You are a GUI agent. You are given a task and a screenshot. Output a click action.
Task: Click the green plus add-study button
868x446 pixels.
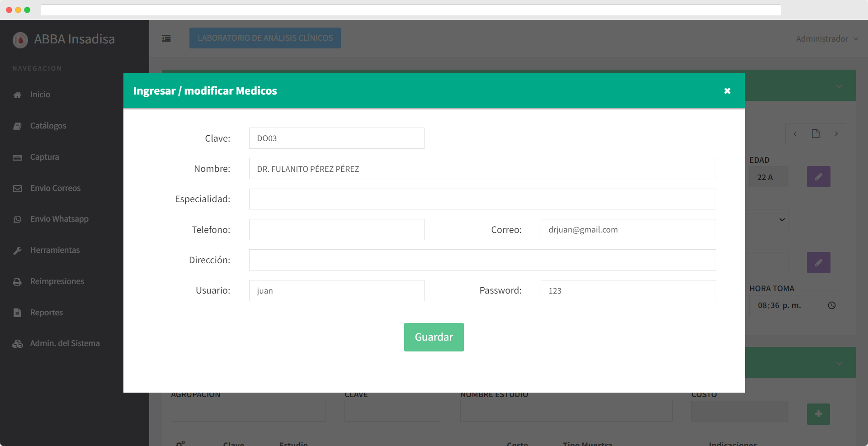tap(818, 414)
